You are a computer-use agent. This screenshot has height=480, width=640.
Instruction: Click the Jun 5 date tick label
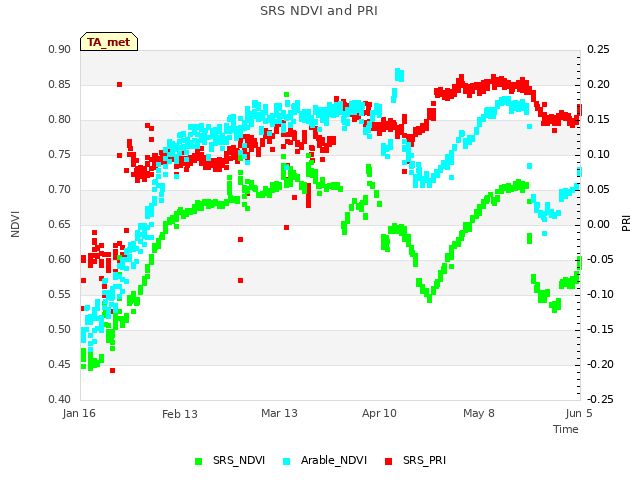point(579,413)
